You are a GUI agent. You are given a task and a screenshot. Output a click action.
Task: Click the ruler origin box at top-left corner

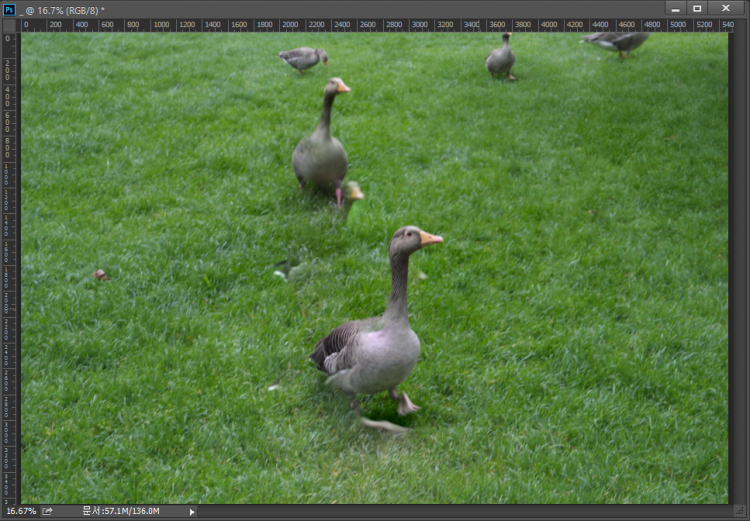(x=9, y=25)
